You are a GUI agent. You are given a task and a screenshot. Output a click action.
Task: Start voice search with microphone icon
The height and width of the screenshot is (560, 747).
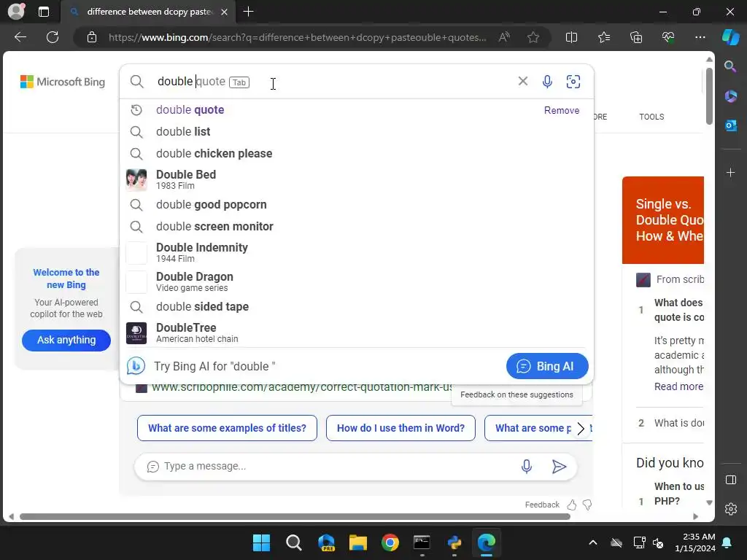[547, 82]
